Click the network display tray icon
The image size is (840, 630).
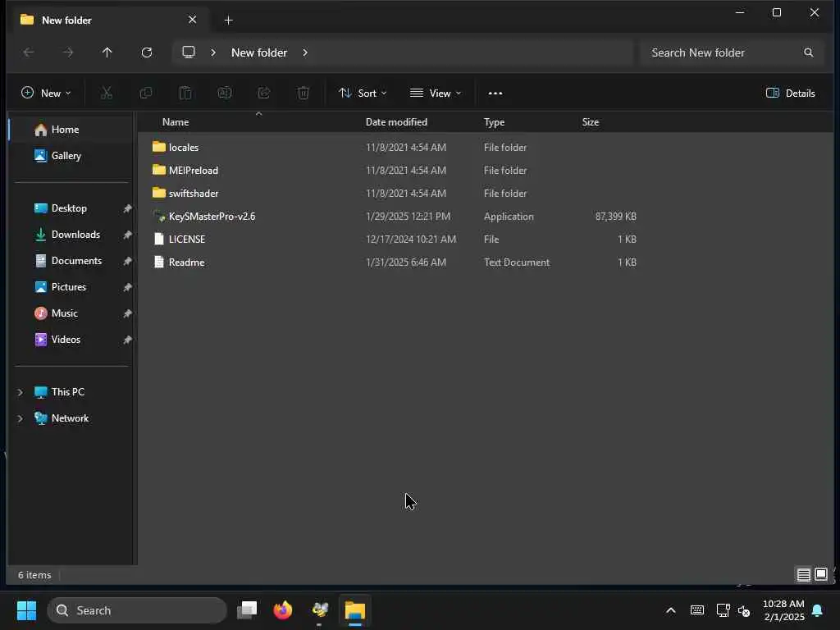coord(723,610)
